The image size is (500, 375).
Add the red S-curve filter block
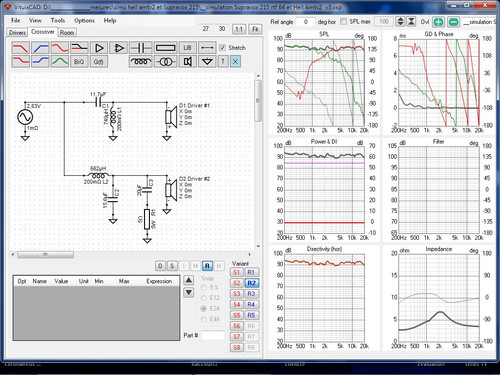pos(60,48)
